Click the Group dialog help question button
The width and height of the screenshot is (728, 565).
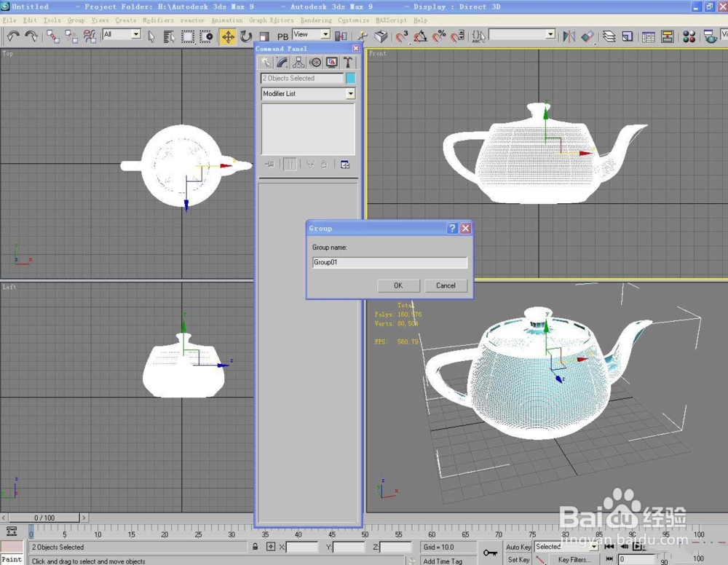pos(452,228)
